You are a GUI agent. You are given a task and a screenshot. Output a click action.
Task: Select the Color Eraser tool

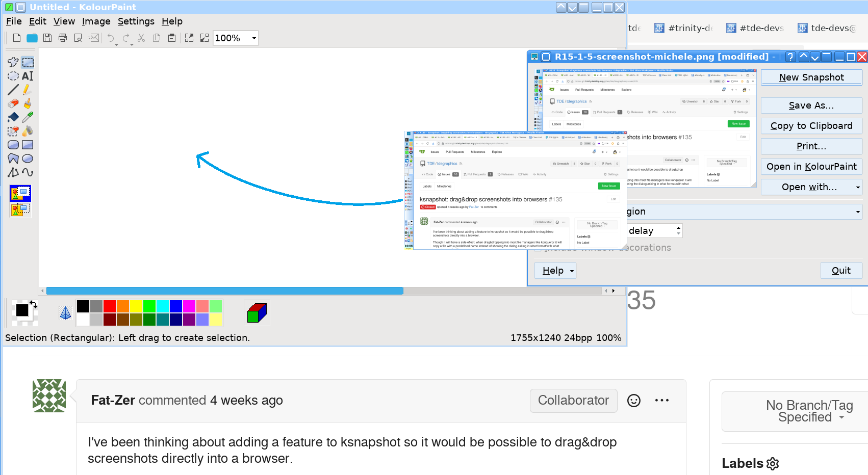tap(13, 131)
